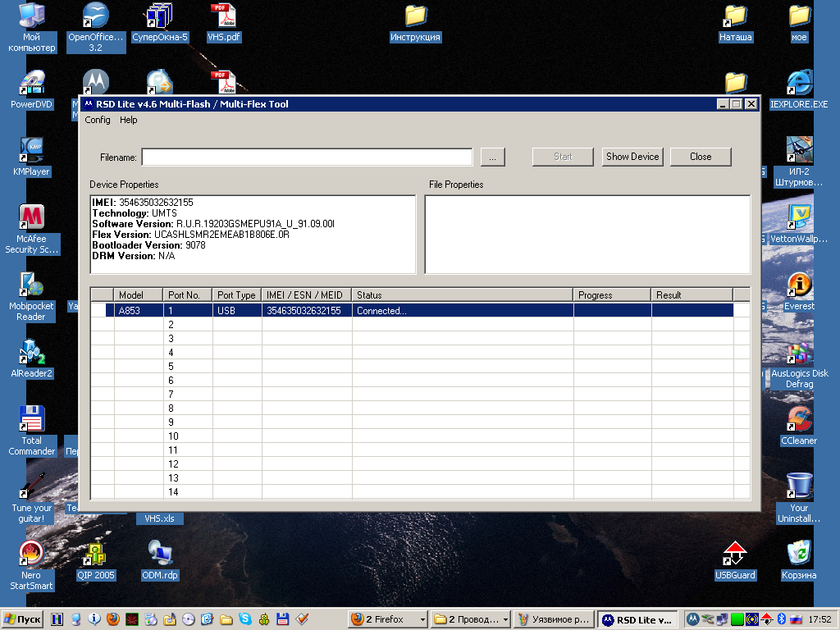Click the IMEI / ESN / MEID column header
The height and width of the screenshot is (630, 840).
[307, 295]
